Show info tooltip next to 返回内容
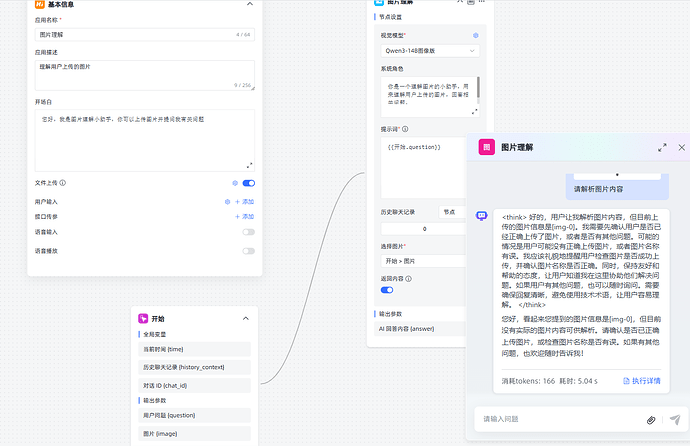Image resolution: width=690 pixels, height=446 pixels. pyautogui.click(x=408, y=278)
